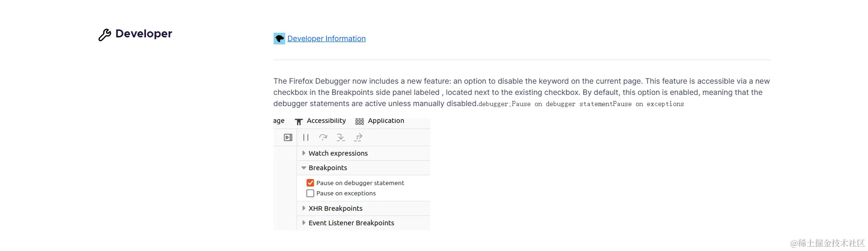Click the step over icon
This screenshot has width=868, height=251.
click(323, 137)
